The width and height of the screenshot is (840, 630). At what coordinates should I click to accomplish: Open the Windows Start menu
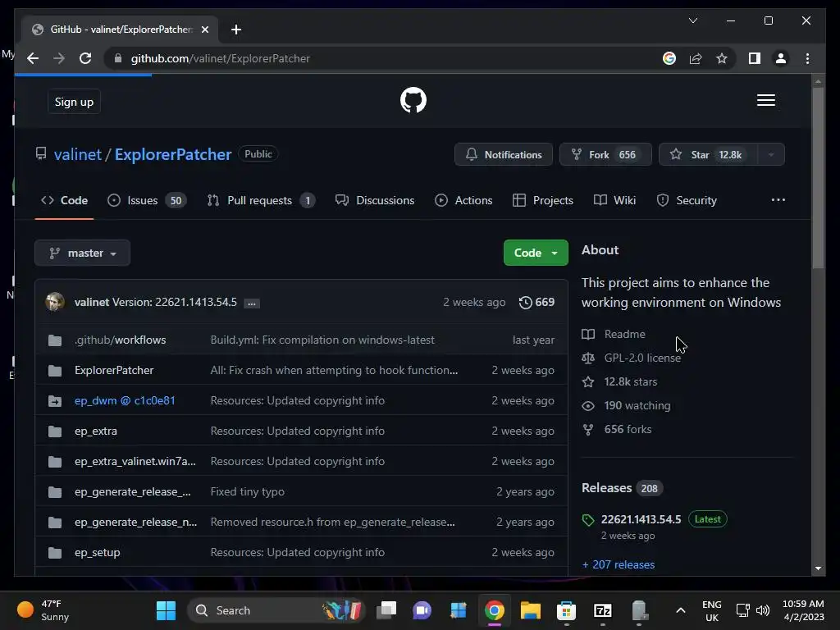click(166, 610)
